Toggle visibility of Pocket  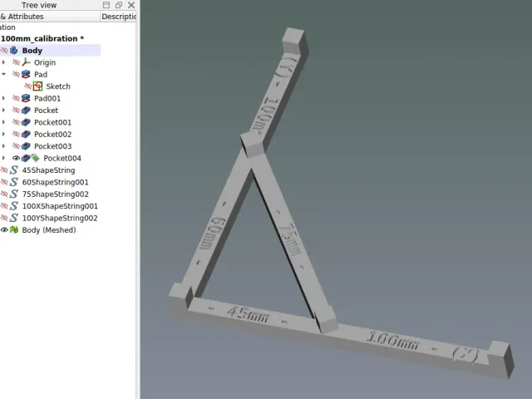[16, 111]
